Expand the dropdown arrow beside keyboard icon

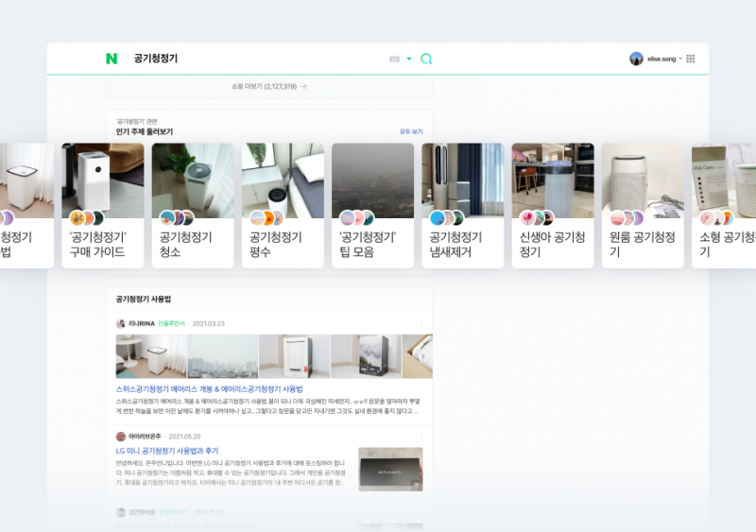click(x=409, y=59)
